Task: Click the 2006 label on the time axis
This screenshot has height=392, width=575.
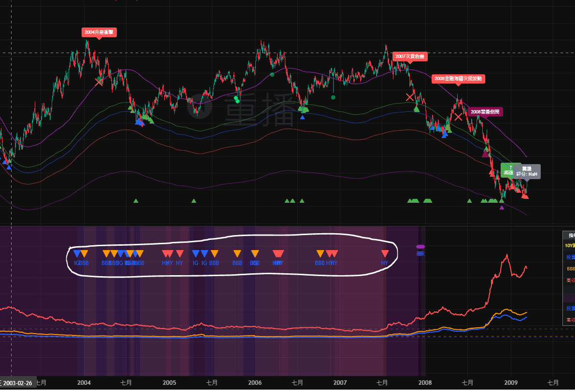Action: point(254,383)
